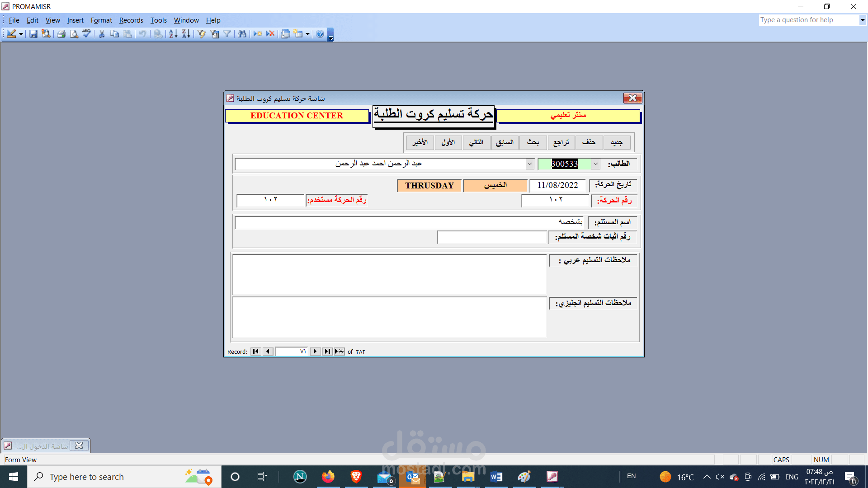Click the الأخير (Last) button
This screenshot has width=868, height=488.
[420, 142]
